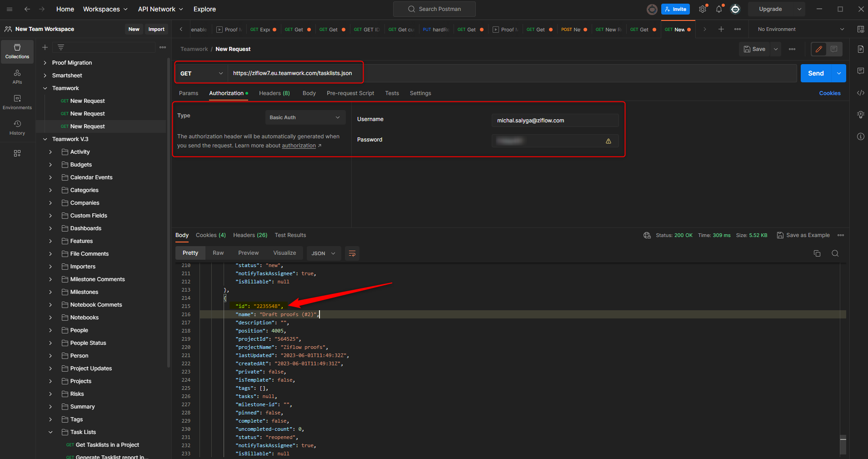Open the Cookies link

[829, 93]
